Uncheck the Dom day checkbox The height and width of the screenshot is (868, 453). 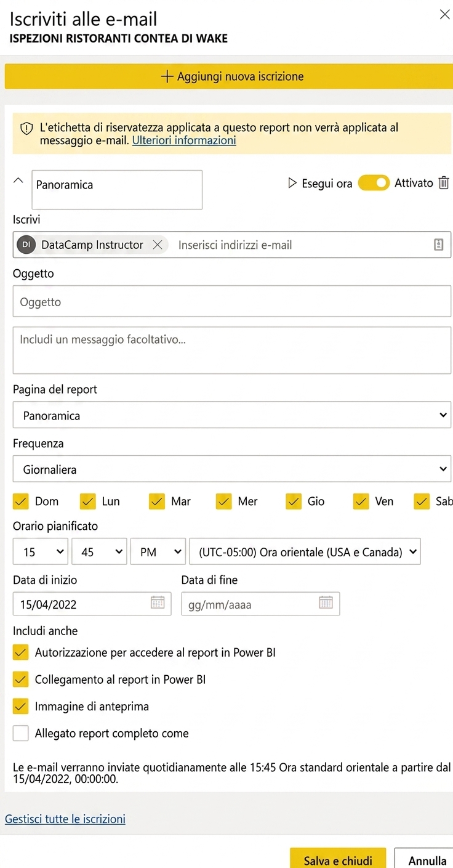point(21,501)
